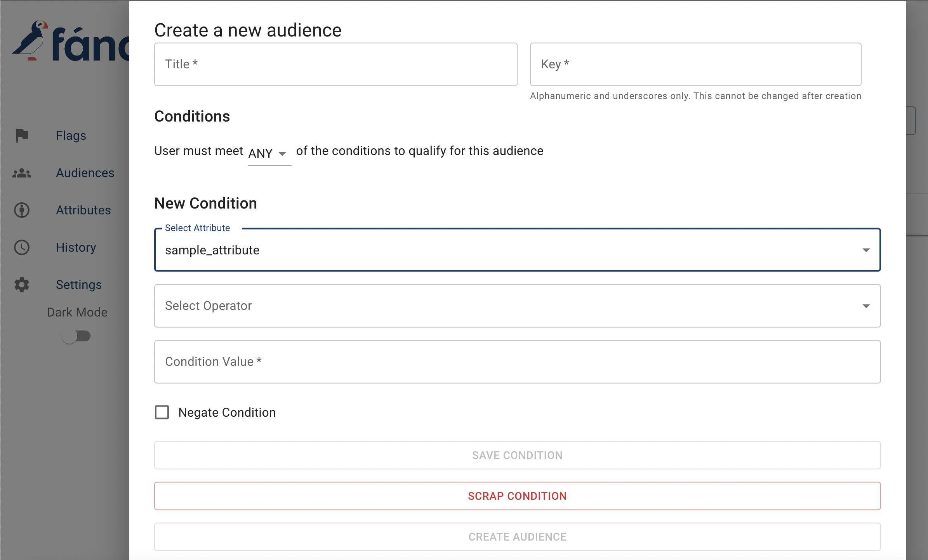The width and height of the screenshot is (928, 560).
Task: Click the Audiences people icon
Action: (22, 173)
